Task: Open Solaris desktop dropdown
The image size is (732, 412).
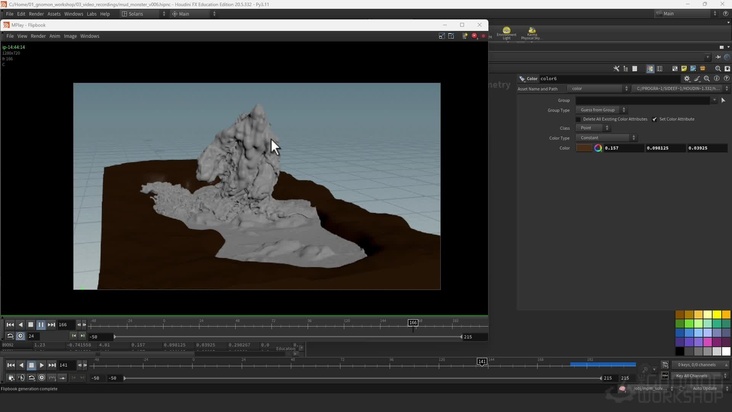Action: coord(143,14)
